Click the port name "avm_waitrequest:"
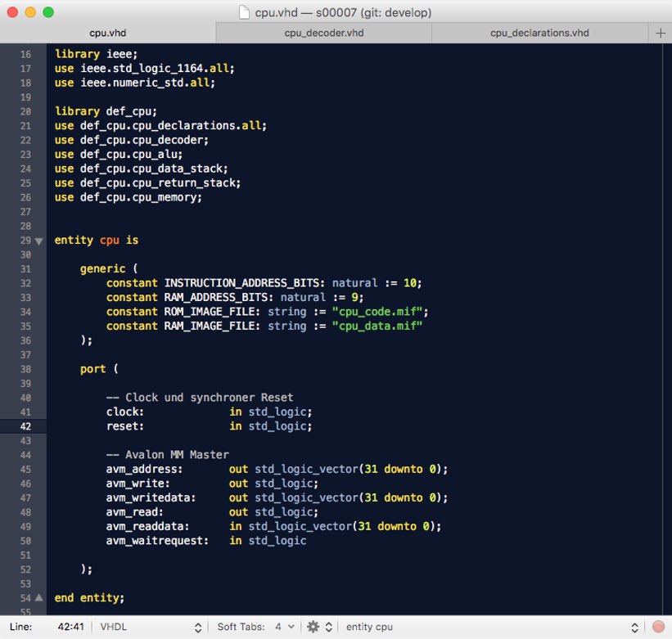 pyautogui.click(x=157, y=541)
